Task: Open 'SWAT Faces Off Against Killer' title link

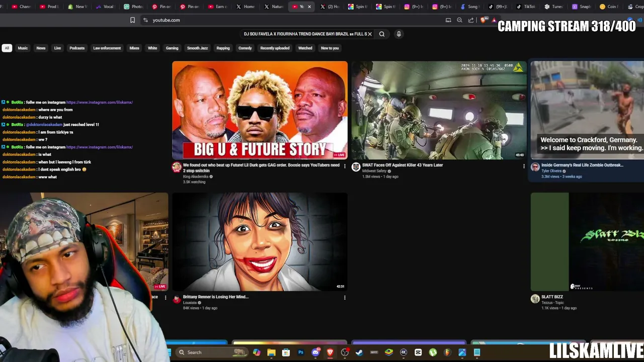Action: click(x=403, y=165)
